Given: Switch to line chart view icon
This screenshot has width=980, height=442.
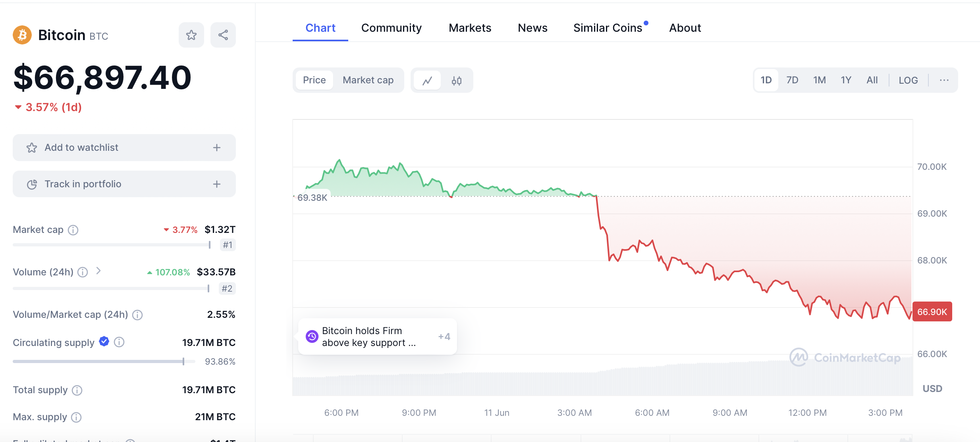Looking at the screenshot, I should click(427, 81).
